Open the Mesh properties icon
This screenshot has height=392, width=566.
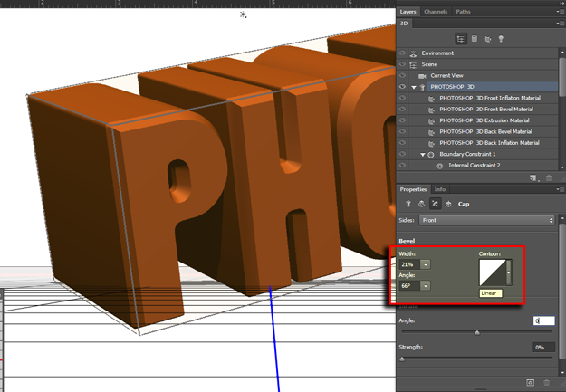(407, 205)
